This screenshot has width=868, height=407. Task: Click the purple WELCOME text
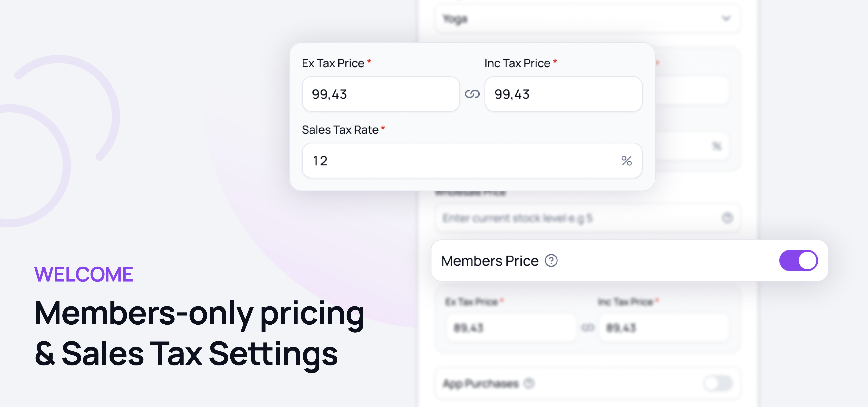point(84,274)
